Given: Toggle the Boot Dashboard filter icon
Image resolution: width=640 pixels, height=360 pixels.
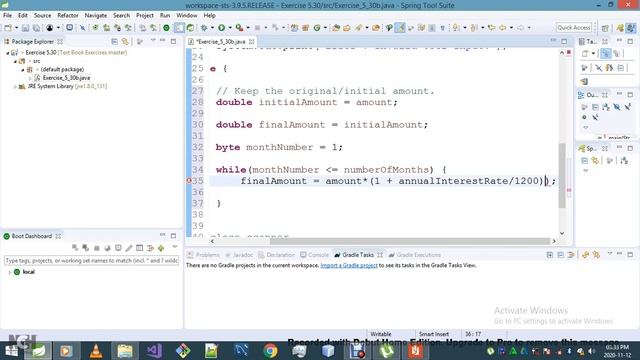Looking at the screenshot, I should click(151, 248).
